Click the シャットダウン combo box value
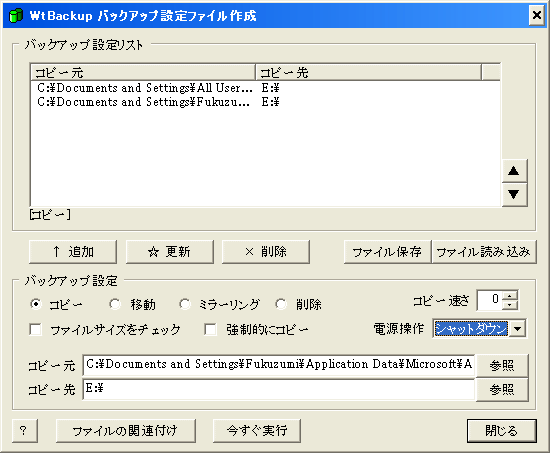Image resolution: width=550 pixels, height=453 pixels. [x=471, y=329]
